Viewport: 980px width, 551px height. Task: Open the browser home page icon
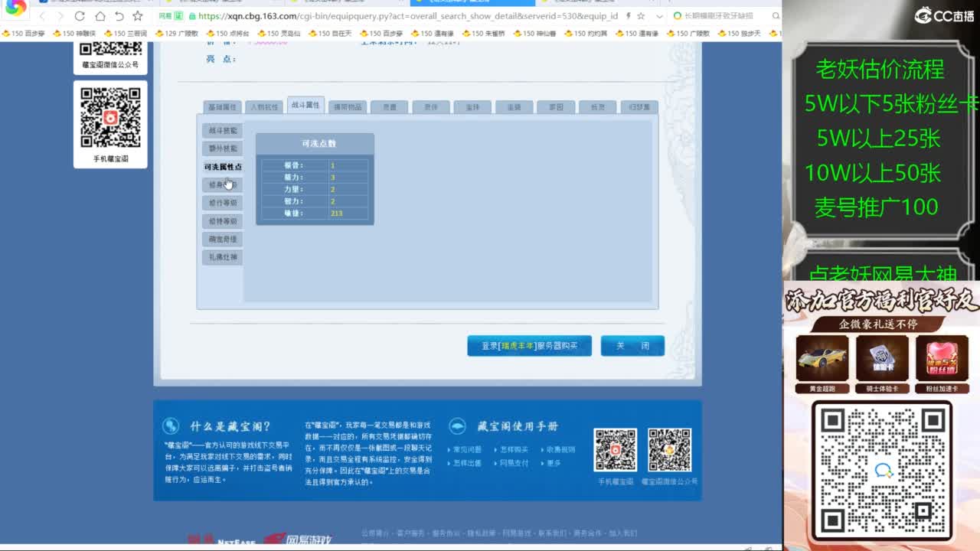(100, 16)
